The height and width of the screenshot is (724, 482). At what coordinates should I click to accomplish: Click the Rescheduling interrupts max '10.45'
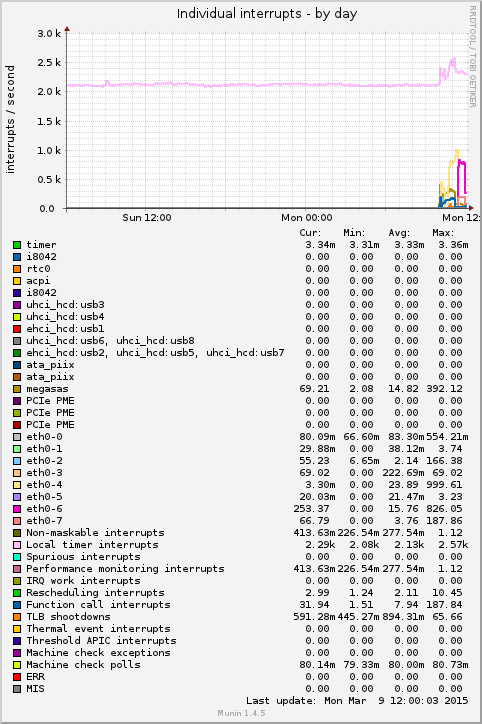coord(447,593)
